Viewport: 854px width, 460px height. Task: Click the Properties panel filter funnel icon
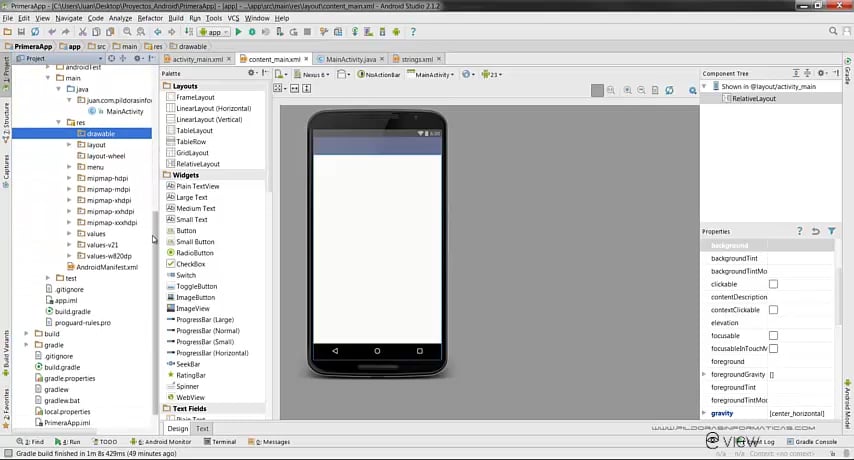tap(832, 231)
